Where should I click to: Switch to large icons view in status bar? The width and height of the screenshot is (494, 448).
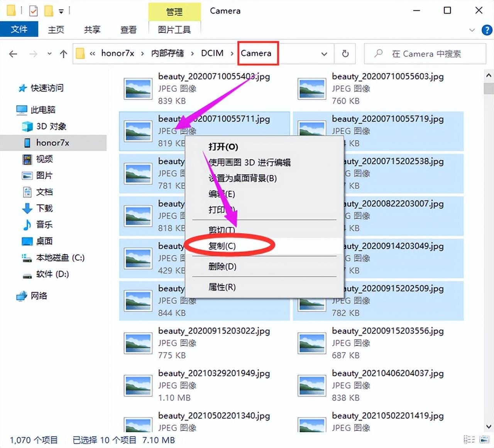484,440
